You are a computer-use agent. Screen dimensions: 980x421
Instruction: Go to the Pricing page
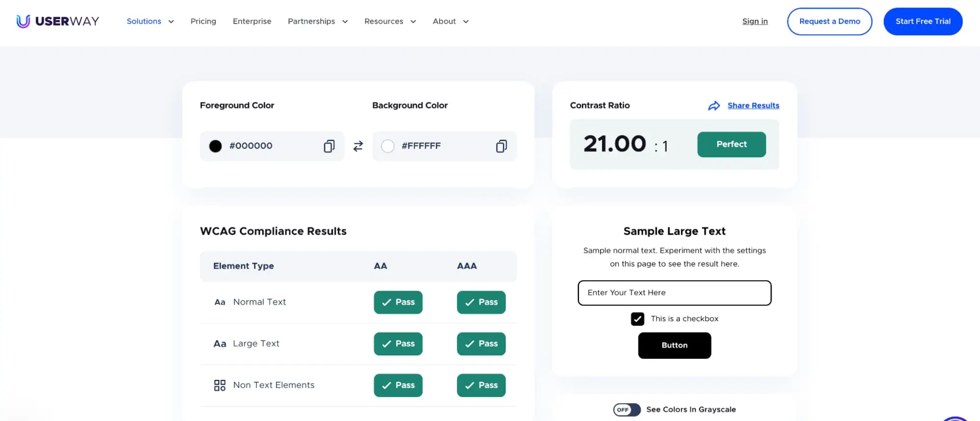(203, 22)
